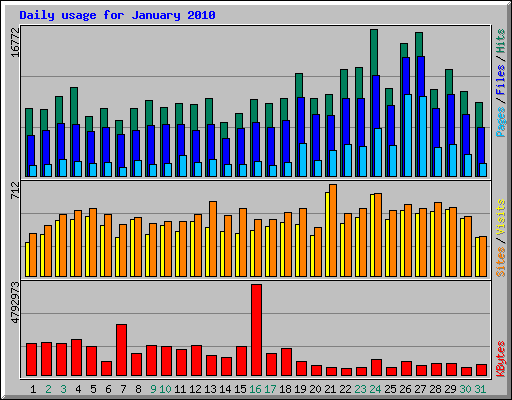Click the red KBytes bar for day 18
Viewport: 512px width, 400px height.
click(x=286, y=362)
